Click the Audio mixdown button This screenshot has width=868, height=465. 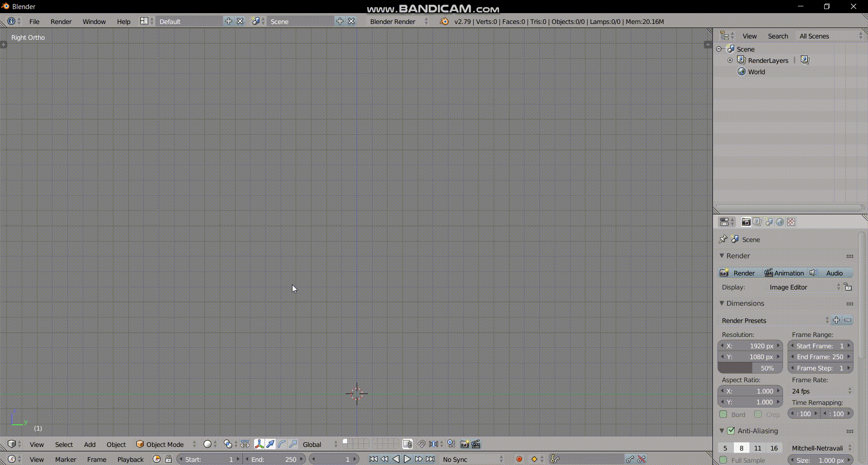point(830,273)
